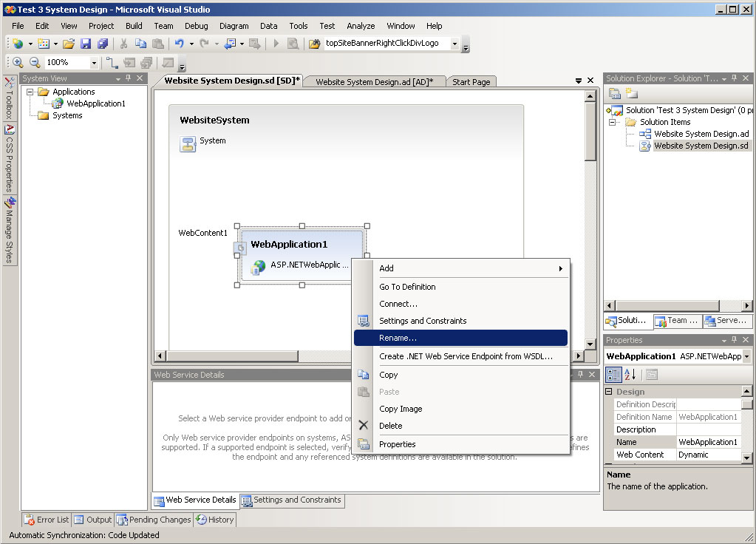Viewport: 756px width, 544px height.
Task: Open the Properties object selector dropdown
Action: pos(747,356)
